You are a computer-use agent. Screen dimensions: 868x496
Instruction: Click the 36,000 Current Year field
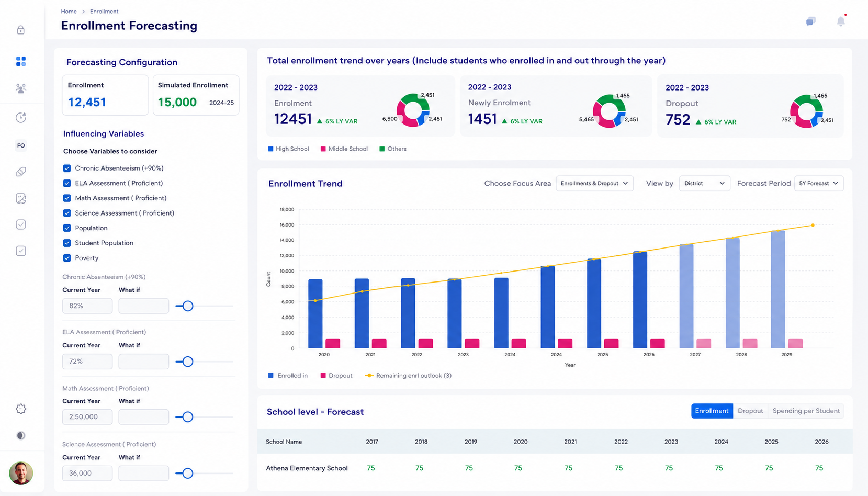[87, 474]
